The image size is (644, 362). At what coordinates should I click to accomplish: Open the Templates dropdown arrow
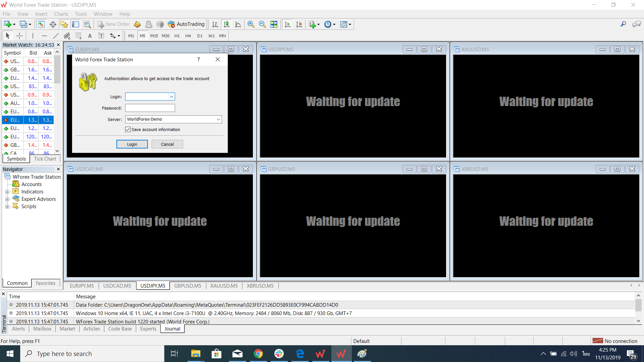(x=350, y=24)
